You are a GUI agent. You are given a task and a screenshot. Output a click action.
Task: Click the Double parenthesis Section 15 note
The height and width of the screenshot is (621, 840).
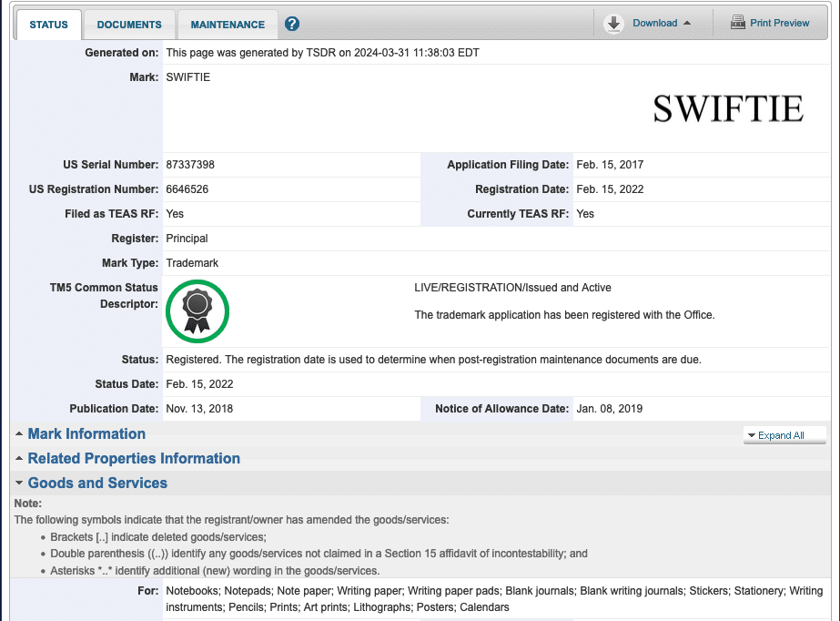pyautogui.click(x=319, y=554)
